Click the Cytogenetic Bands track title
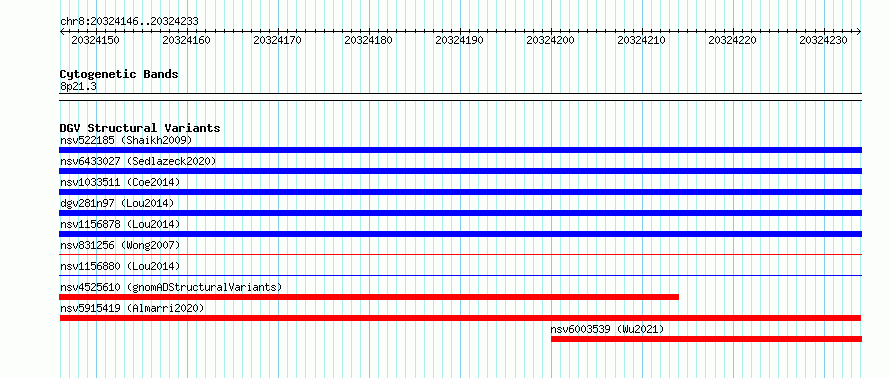This screenshot has width=890, height=378. coord(119,74)
